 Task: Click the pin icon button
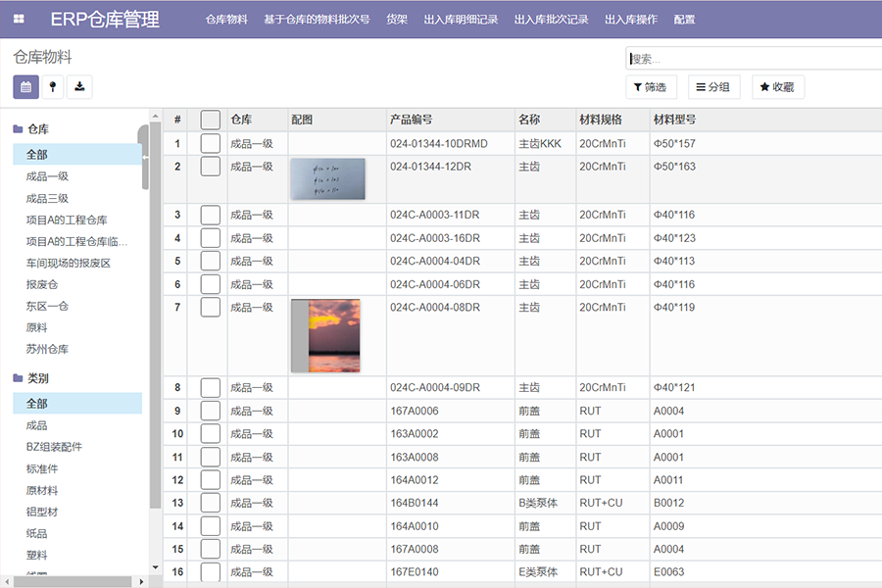coord(53,87)
